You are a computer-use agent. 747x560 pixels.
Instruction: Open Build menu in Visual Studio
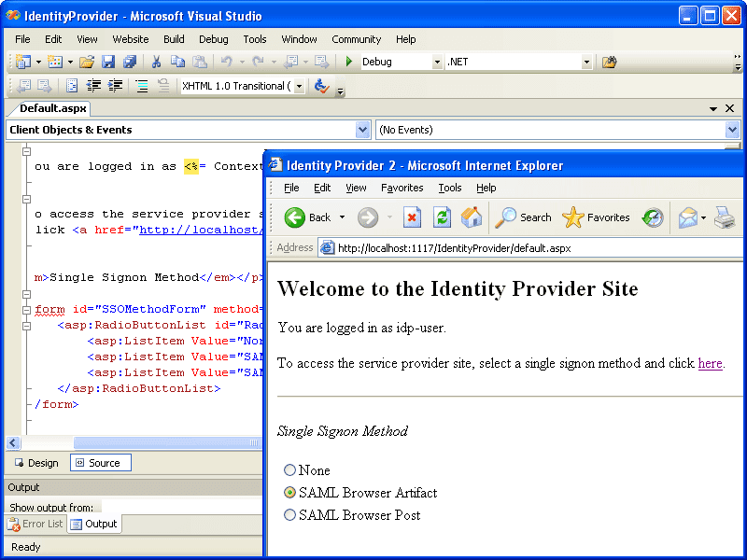coord(174,39)
